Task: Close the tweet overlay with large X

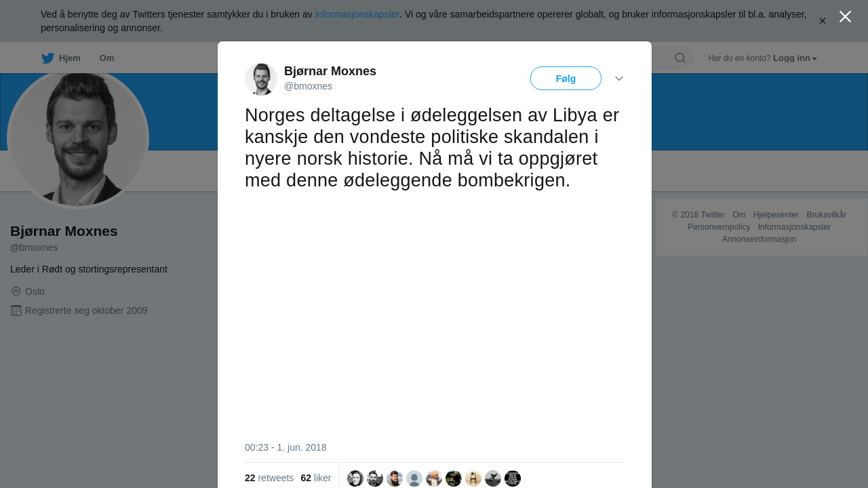Action: [845, 17]
